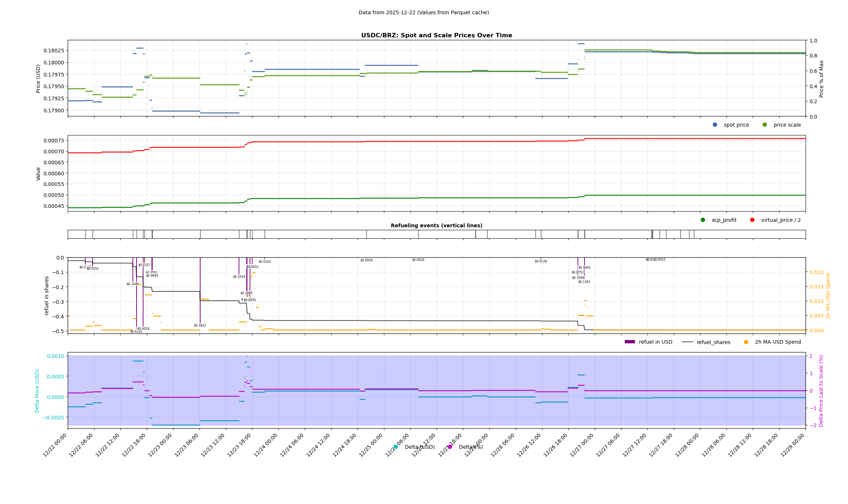Click the 12/22 00:00 x-axis tick label
This screenshot has width=848, height=504.
coord(55,445)
